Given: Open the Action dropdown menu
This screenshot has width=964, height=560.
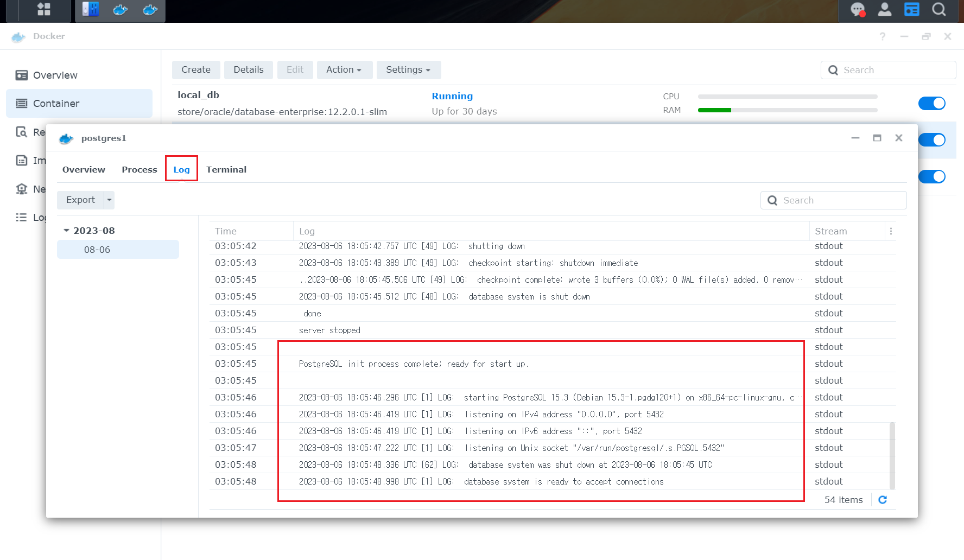Looking at the screenshot, I should (x=344, y=69).
